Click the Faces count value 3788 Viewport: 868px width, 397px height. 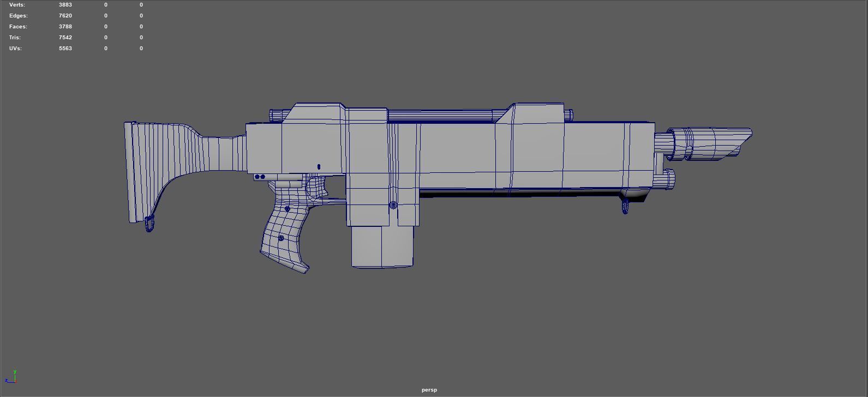click(x=65, y=26)
